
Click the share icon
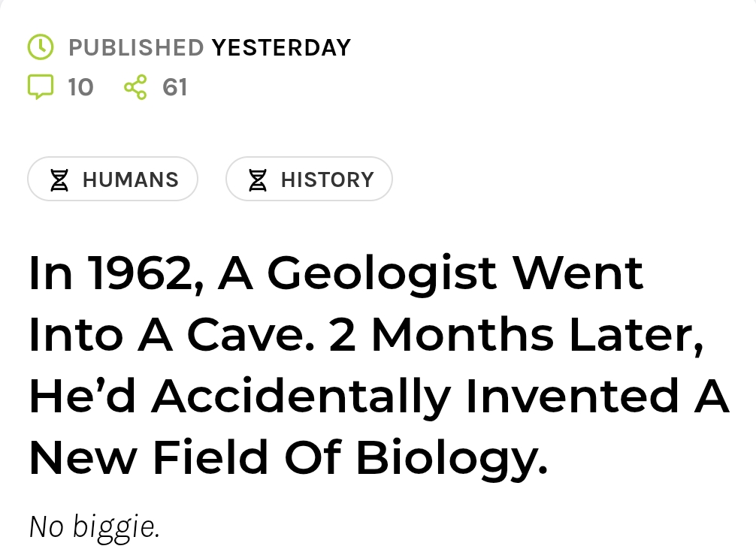(135, 87)
